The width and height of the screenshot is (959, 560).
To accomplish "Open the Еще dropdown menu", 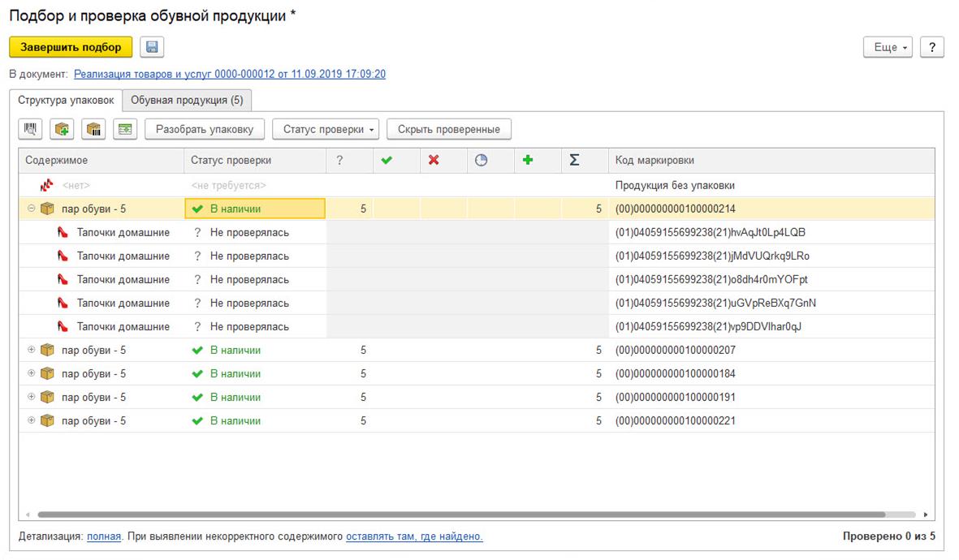I will [888, 47].
